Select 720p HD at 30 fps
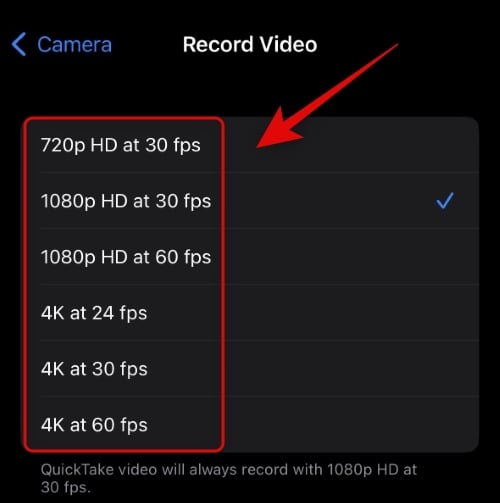This screenshot has height=503, width=500. point(252,145)
